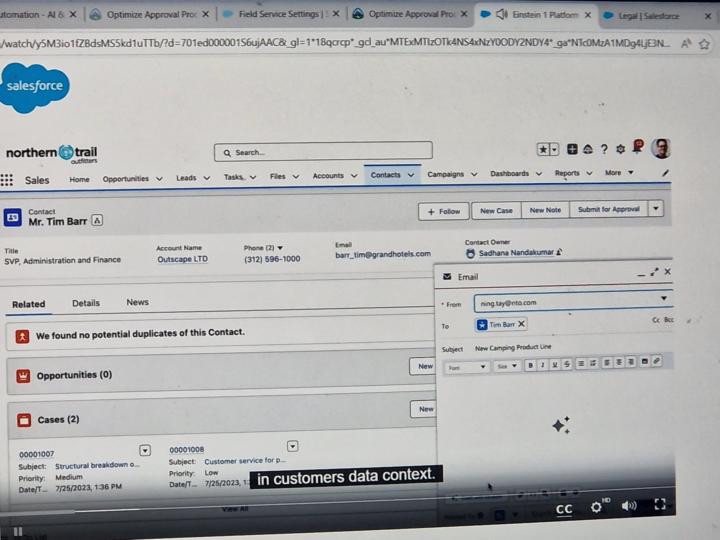720x540 pixels.
Task: Open the Outscape LTD account link
Action: pos(182,259)
